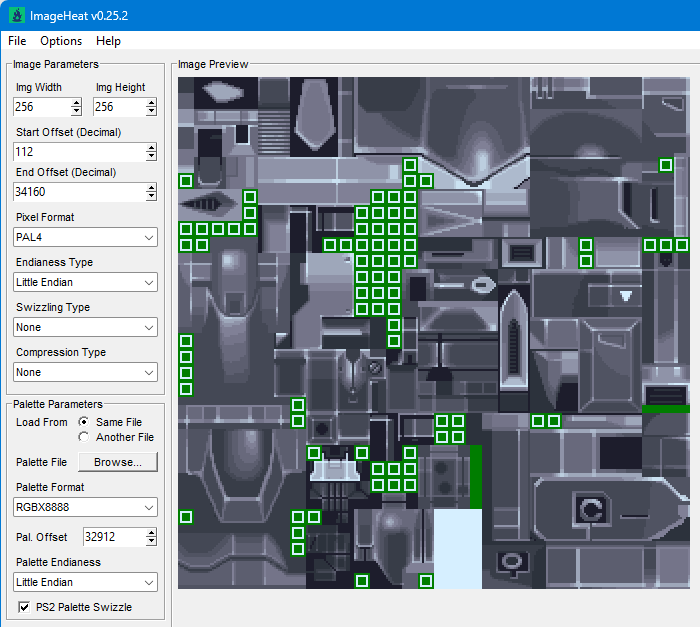Decrease Pal. Offset with the down arrow
Image resolution: width=700 pixels, height=627 pixels.
click(x=151, y=541)
